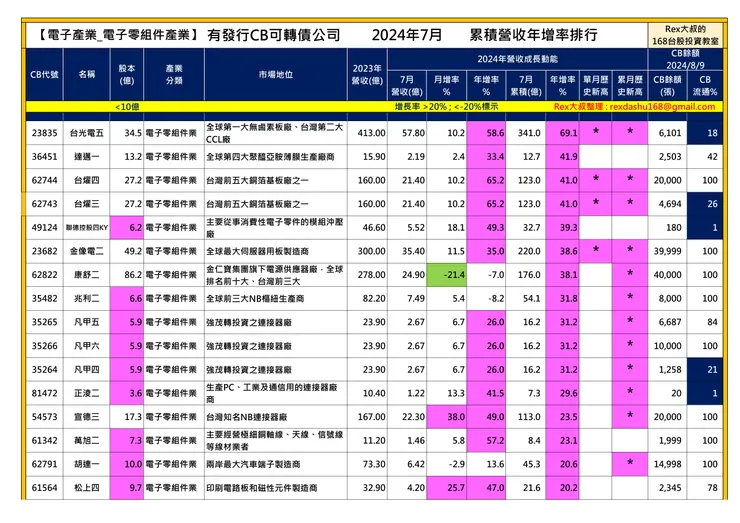740x523 pixels.
Task: Select CB code 81472
Action: tap(44, 393)
